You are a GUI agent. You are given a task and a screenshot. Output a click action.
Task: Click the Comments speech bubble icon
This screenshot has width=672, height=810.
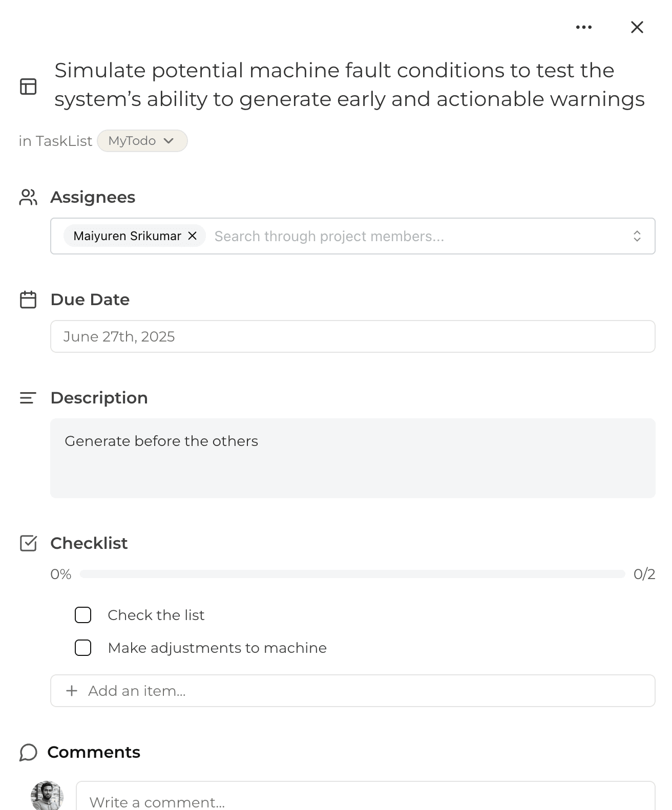pyautogui.click(x=28, y=752)
